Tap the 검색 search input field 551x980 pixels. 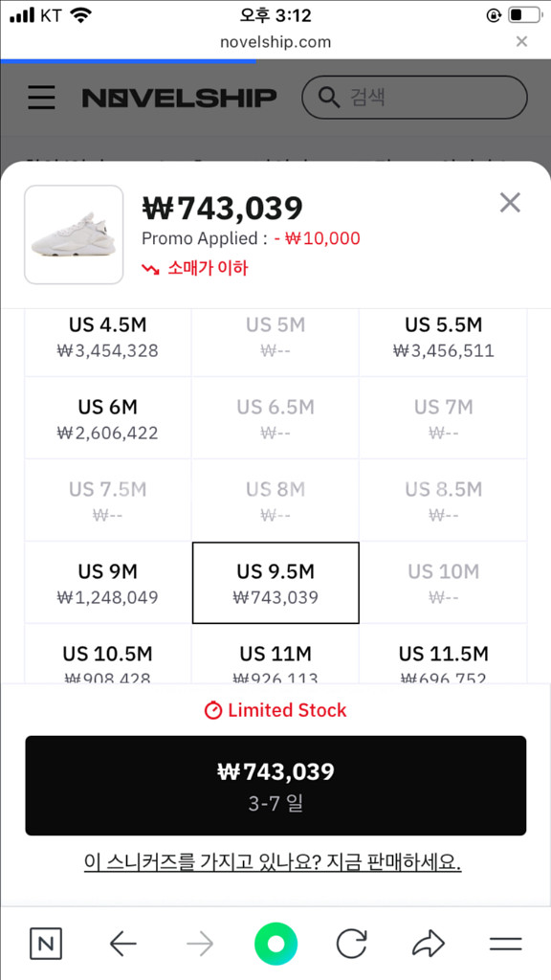tap(414, 98)
